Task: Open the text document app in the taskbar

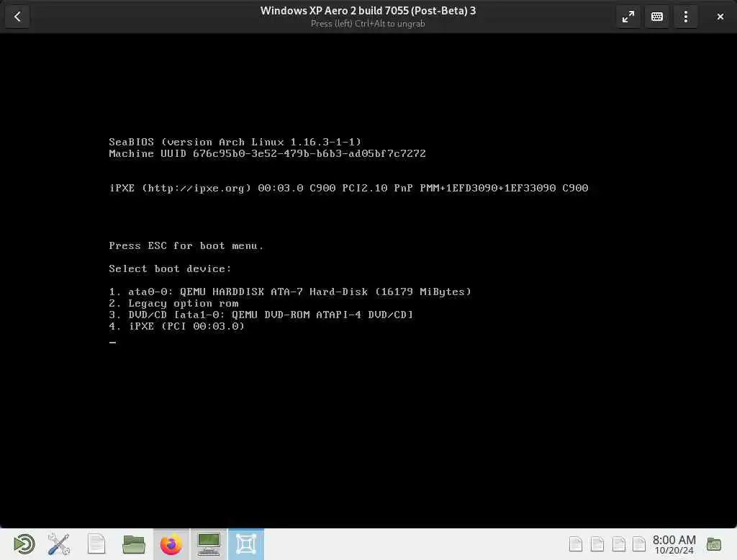Action: pyautogui.click(x=96, y=544)
